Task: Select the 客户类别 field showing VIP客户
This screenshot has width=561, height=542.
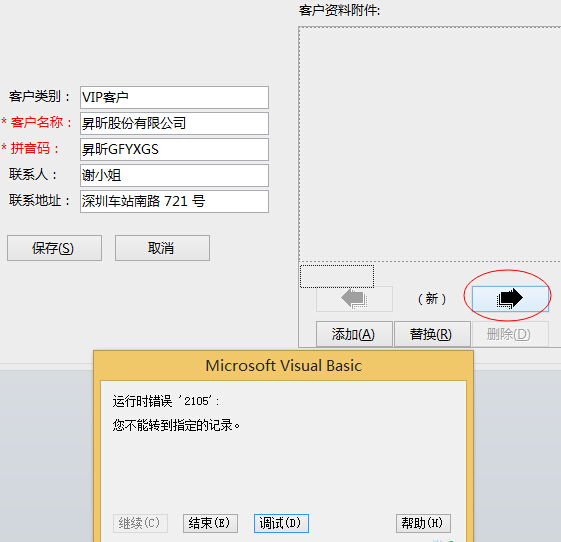Action: click(x=174, y=97)
